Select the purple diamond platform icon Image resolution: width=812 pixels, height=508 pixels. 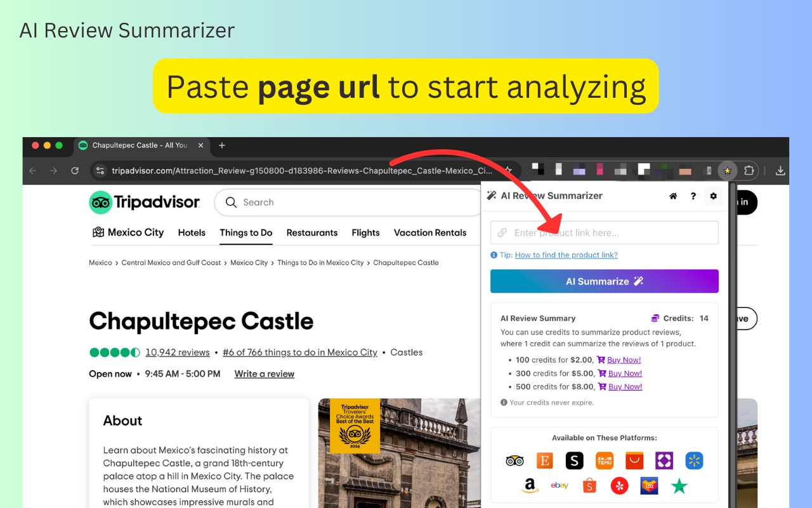click(664, 460)
